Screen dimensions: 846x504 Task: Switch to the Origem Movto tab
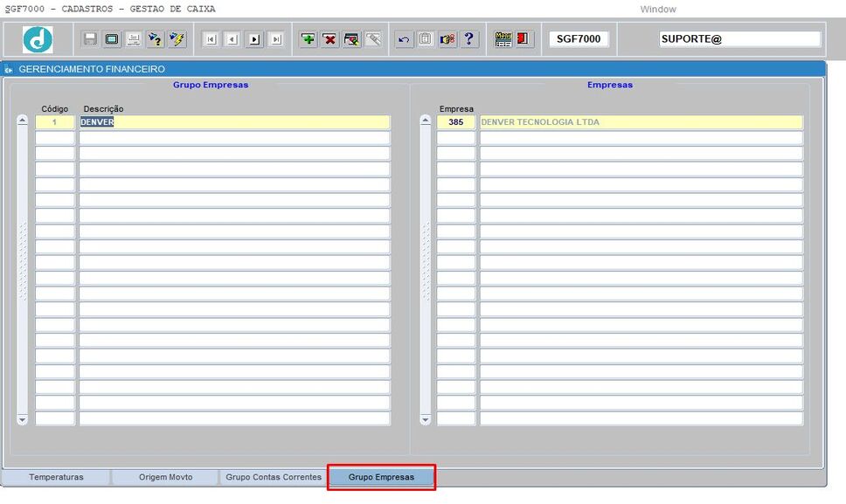coord(165,477)
